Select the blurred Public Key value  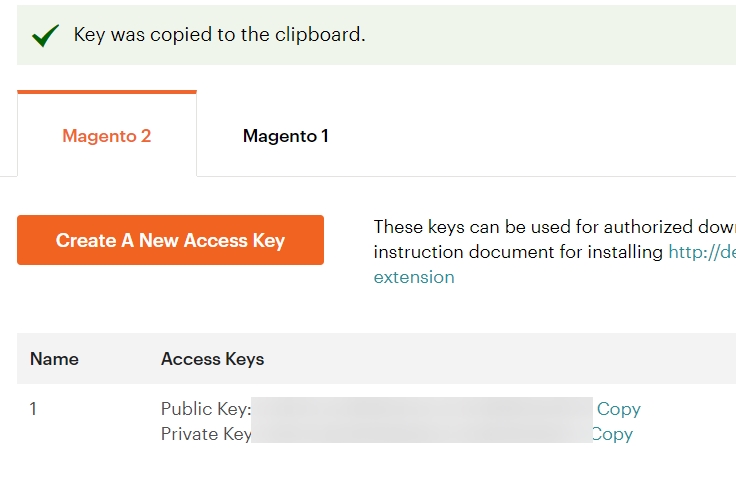[x=422, y=408]
